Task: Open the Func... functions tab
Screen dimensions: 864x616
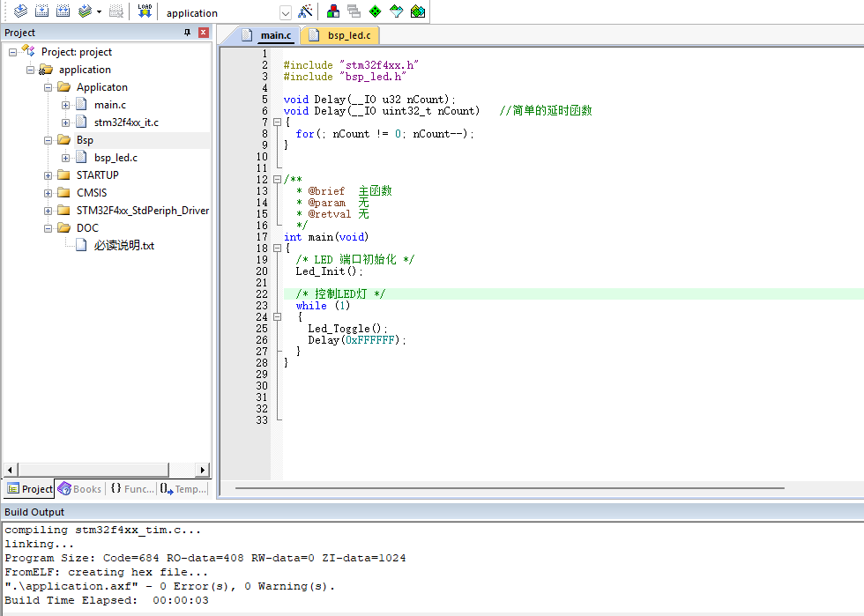Action: [x=132, y=489]
